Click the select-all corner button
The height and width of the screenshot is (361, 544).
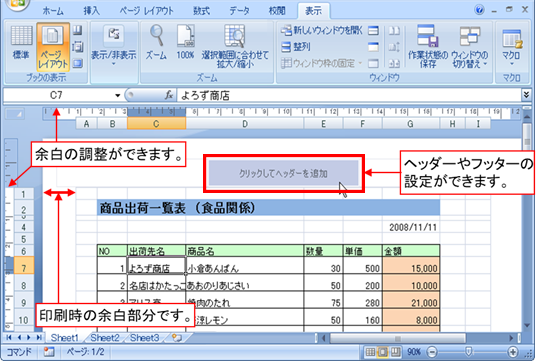point(15,114)
